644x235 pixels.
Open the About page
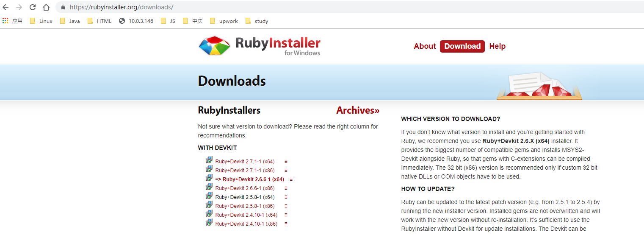point(425,46)
